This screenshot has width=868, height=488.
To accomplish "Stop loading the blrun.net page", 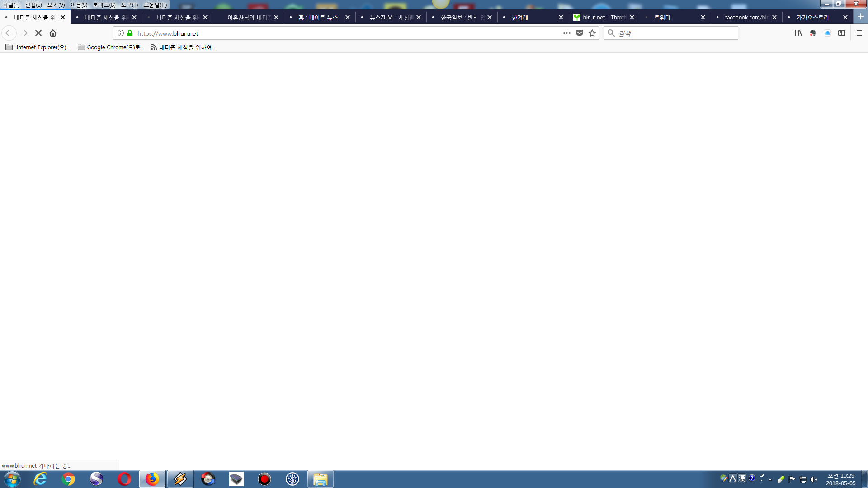I will click(x=38, y=33).
